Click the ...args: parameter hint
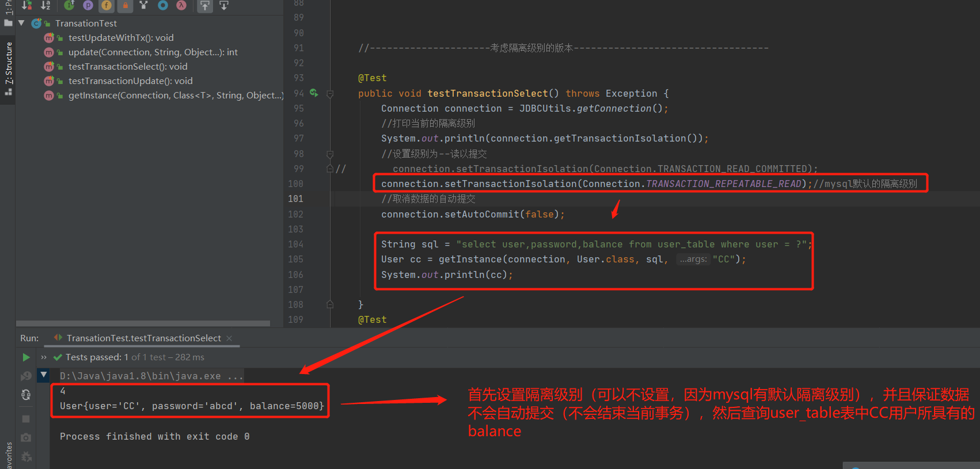 coord(693,259)
